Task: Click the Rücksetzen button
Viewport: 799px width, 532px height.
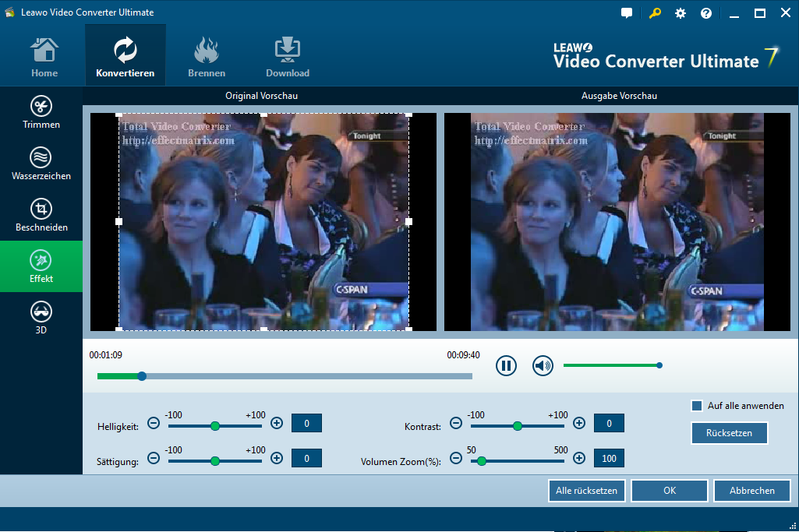Action: click(x=729, y=433)
